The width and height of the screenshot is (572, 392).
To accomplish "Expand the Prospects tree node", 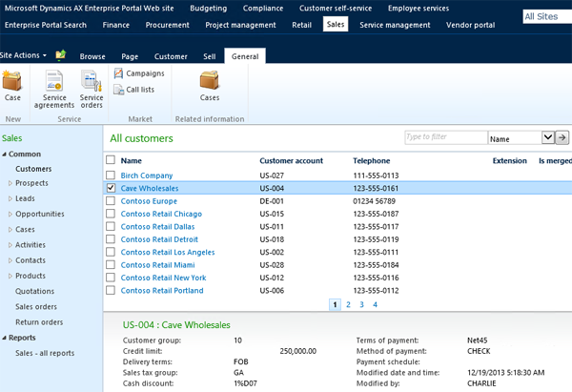I will [11, 183].
